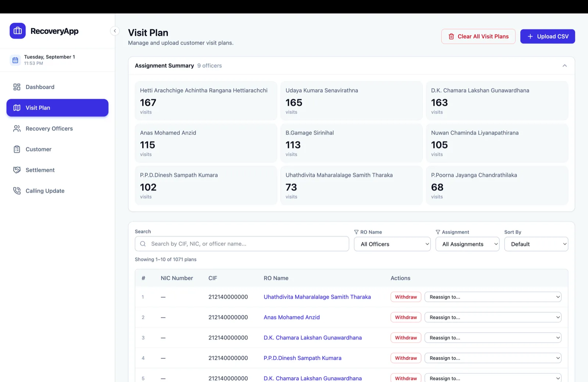
Task: Open Reassign to dropdown in row 3
Action: tap(493, 338)
